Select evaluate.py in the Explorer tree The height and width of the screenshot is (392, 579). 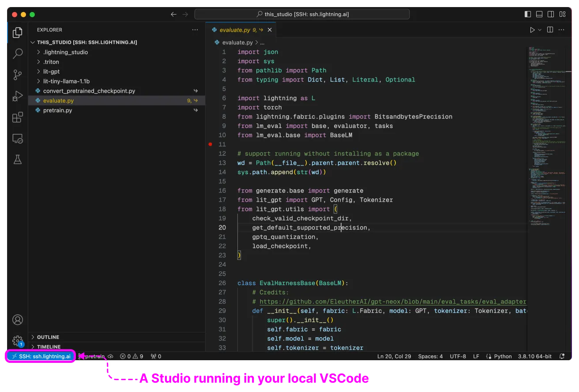(117, 101)
